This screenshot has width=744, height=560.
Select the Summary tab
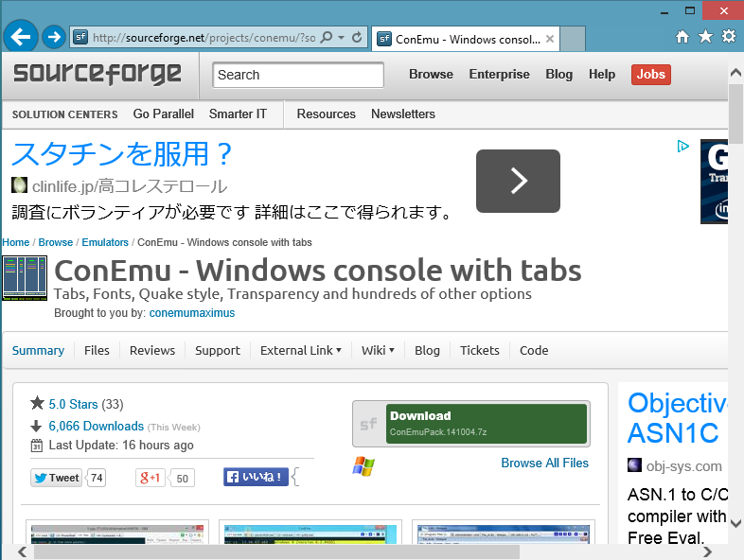click(x=38, y=350)
